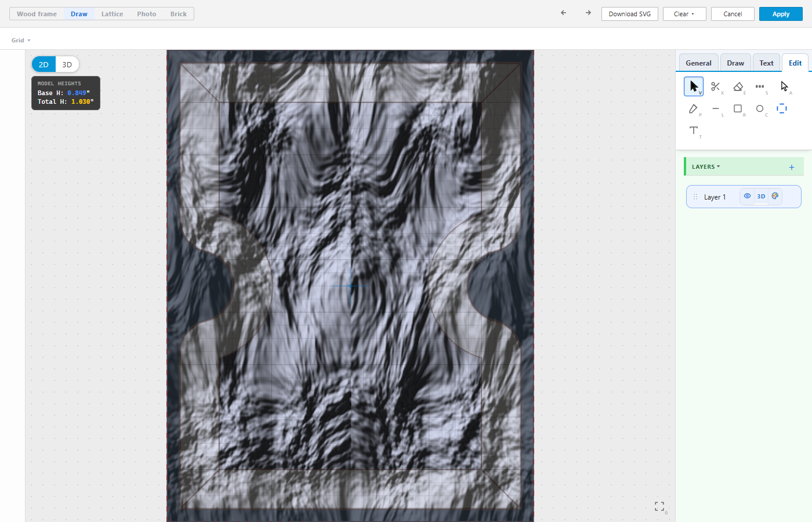
Task: Switch to Wood frame mode
Action: pyautogui.click(x=37, y=14)
